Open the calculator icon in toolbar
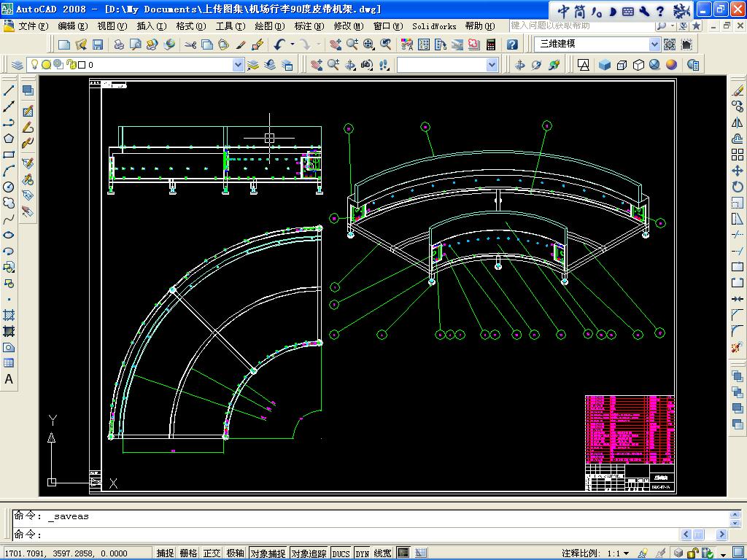The image size is (747, 560). [x=491, y=44]
